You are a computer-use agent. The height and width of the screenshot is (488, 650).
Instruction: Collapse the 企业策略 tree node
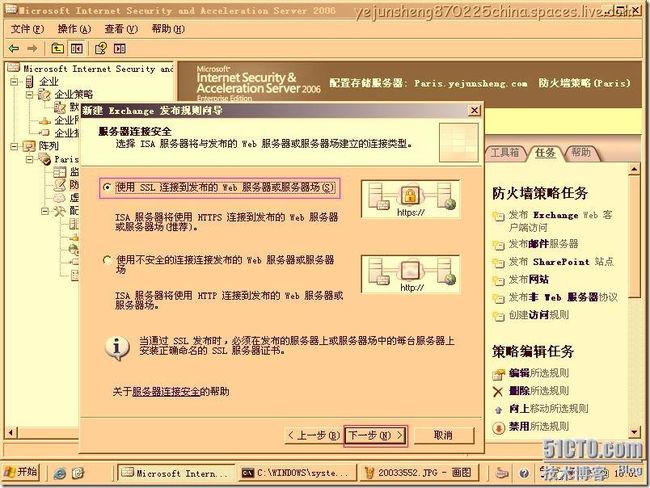(29, 95)
